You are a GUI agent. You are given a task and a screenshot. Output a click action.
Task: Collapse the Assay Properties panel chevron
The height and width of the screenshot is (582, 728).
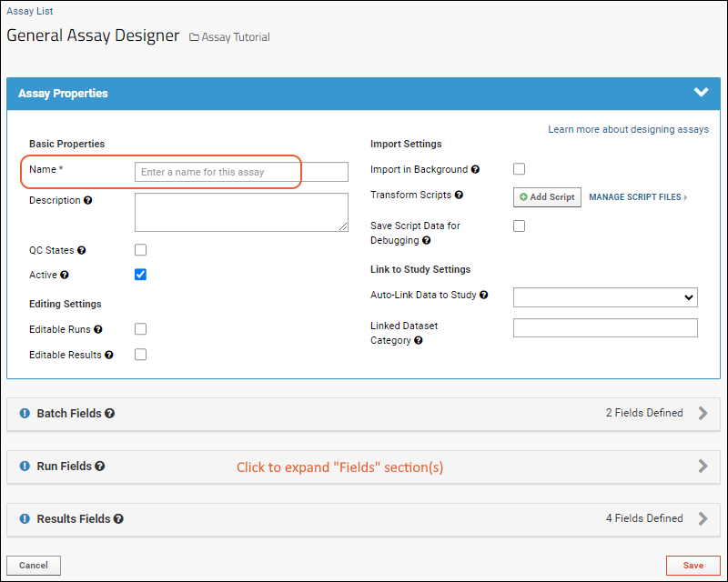701,93
